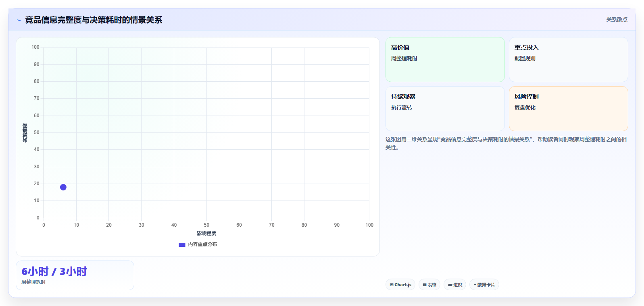Click the 进度 tag chip
This screenshot has height=306, width=644.
[x=455, y=285]
